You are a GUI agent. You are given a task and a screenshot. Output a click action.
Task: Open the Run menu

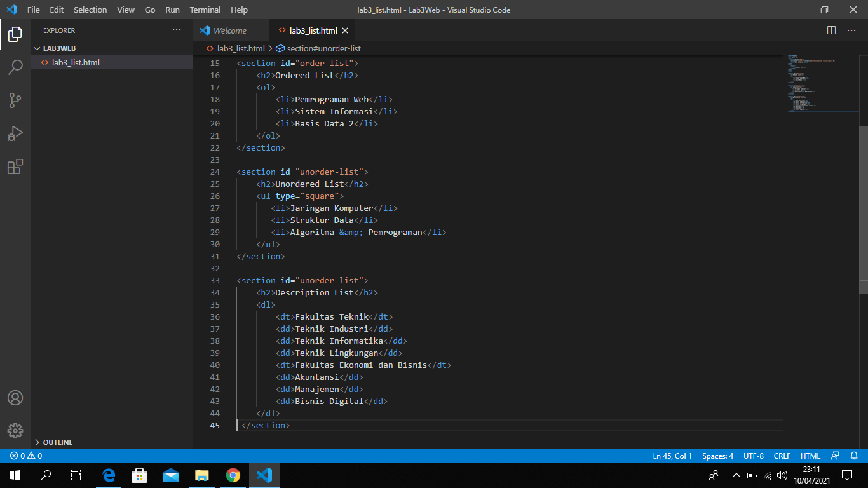[172, 10]
